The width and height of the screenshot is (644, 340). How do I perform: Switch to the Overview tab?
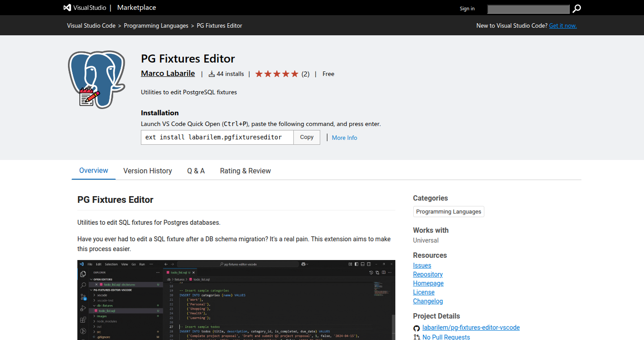click(93, 171)
